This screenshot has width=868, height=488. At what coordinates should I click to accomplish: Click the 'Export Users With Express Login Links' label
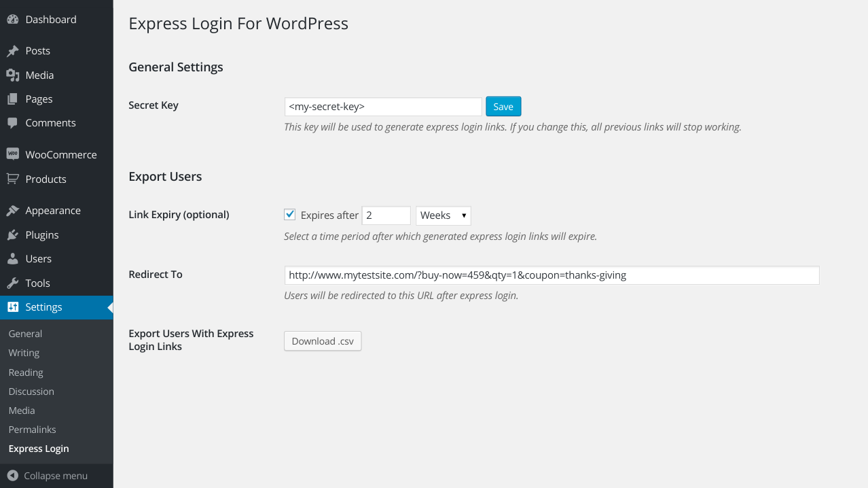click(x=191, y=340)
